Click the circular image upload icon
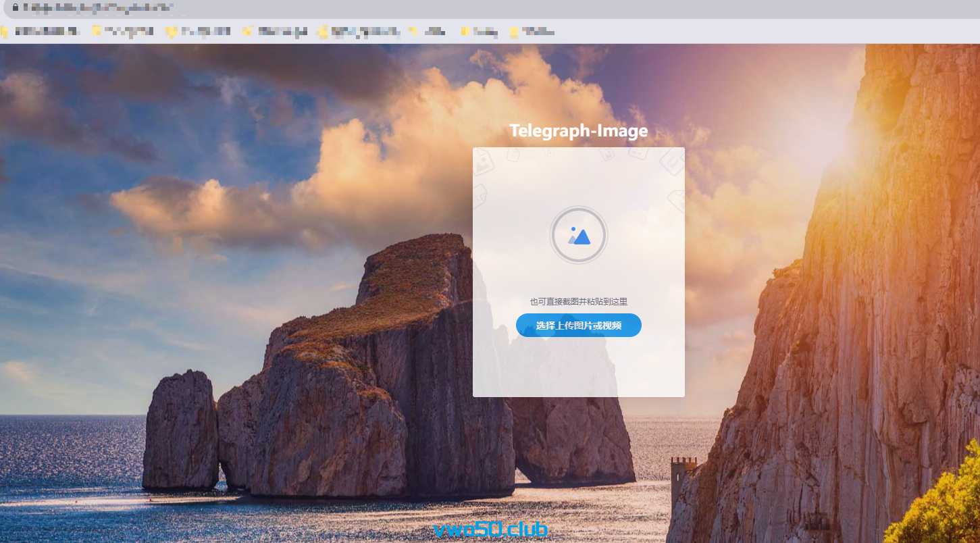This screenshot has width=980, height=543. click(x=578, y=235)
